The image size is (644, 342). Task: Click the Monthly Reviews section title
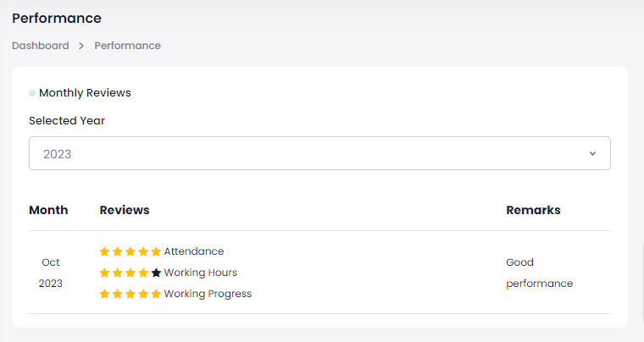pyautogui.click(x=85, y=93)
